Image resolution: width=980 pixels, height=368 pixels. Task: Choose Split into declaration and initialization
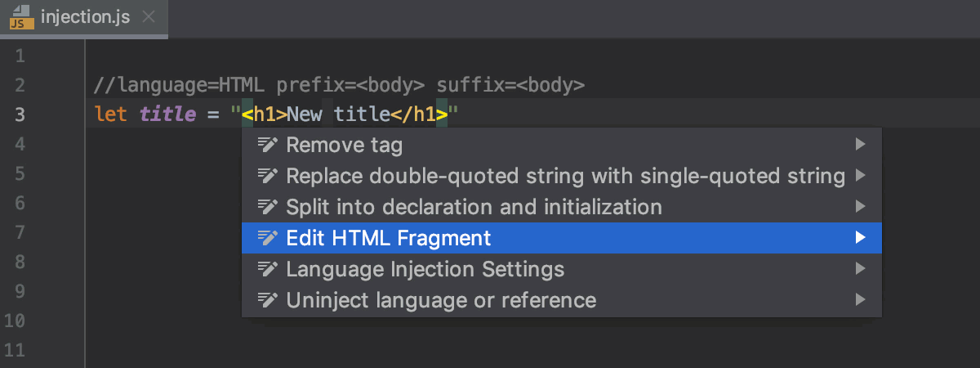click(x=474, y=207)
